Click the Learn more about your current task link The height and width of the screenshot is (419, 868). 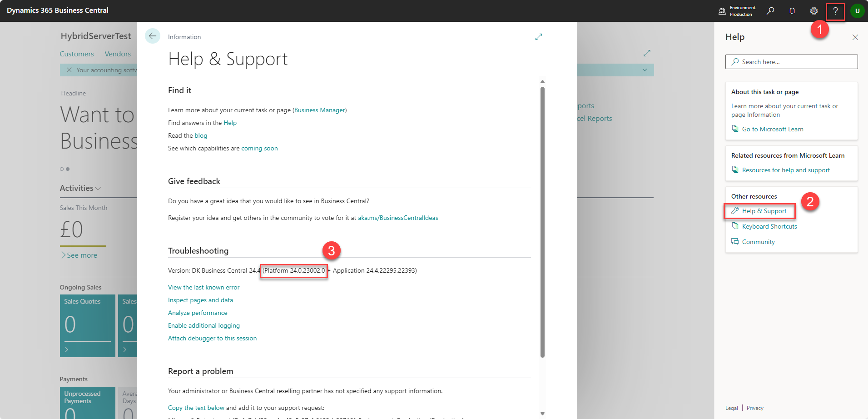click(784, 110)
